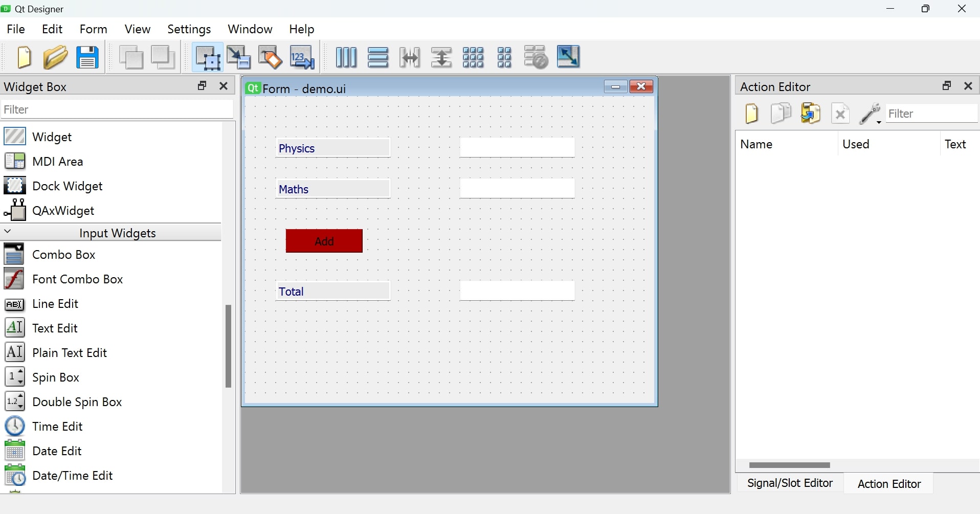Click the Adjust Size toolbar icon
Image resolution: width=980 pixels, height=514 pixels.
[x=569, y=57]
